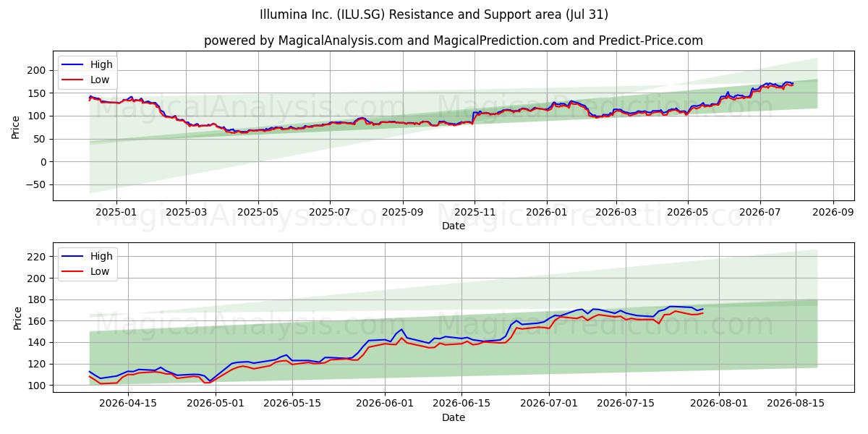Click the '2026-07' x-axis label on top chart

click(760, 213)
